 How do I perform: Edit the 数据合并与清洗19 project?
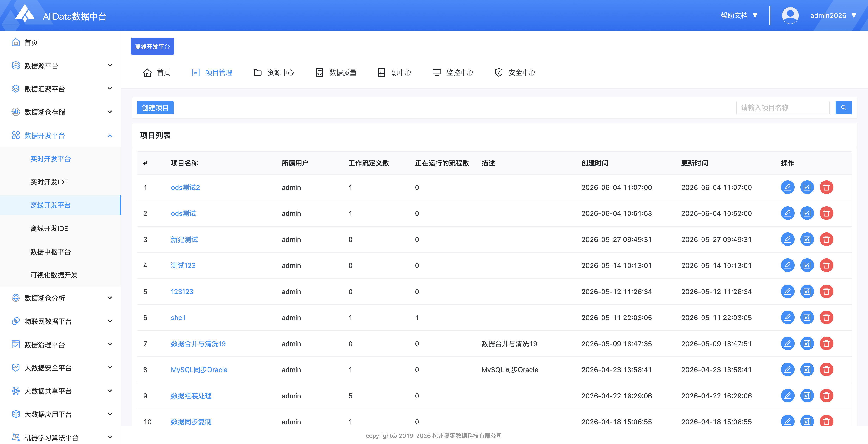click(x=787, y=344)
